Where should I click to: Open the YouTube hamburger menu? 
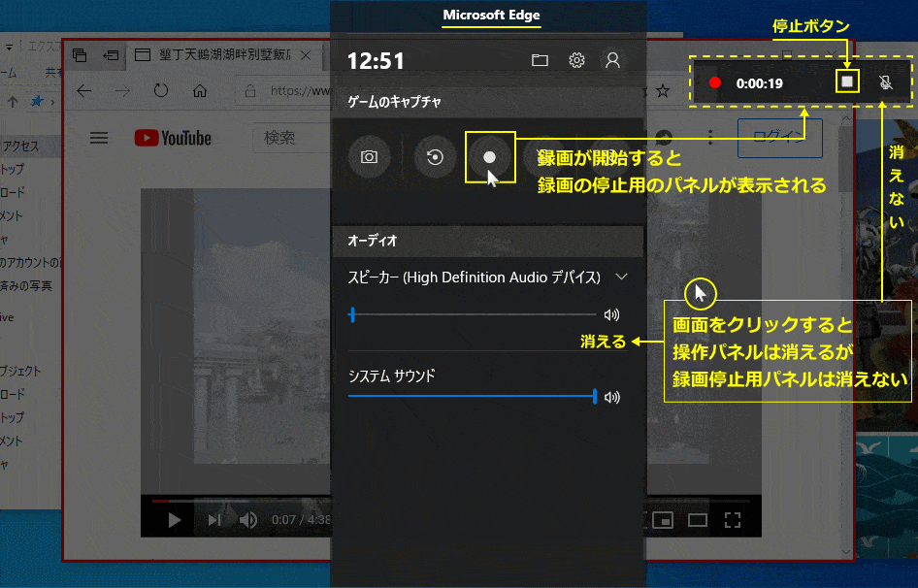(x=99, y=138)
